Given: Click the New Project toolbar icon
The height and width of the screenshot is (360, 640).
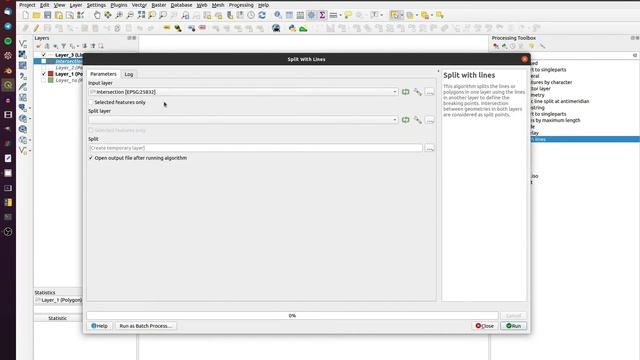Looking at the screenshot, I should click(x=26, y=15).
